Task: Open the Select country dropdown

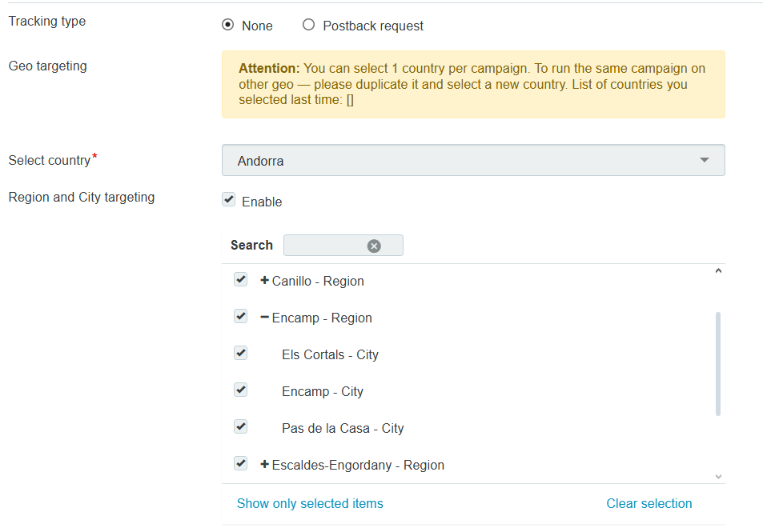Action: [x=473, y=161]
